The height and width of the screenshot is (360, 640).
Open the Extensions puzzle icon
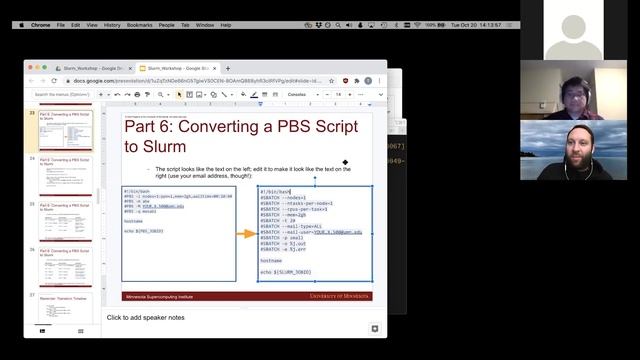357,81
